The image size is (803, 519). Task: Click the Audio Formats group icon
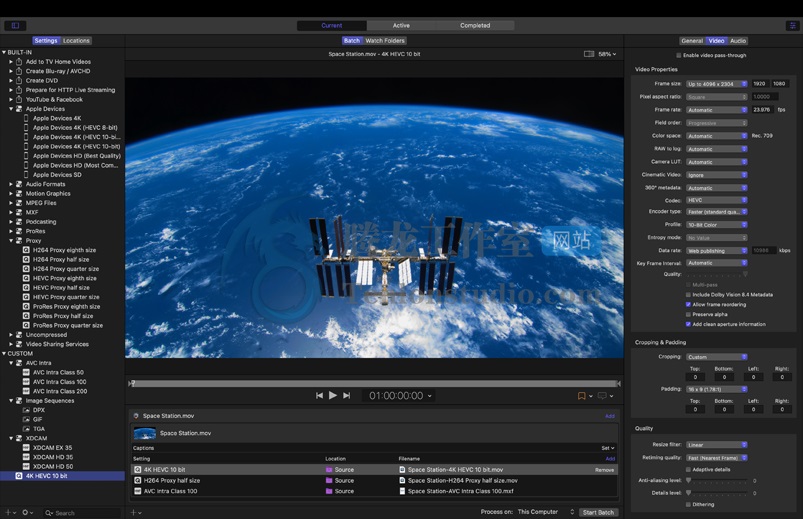coord(19,184)
